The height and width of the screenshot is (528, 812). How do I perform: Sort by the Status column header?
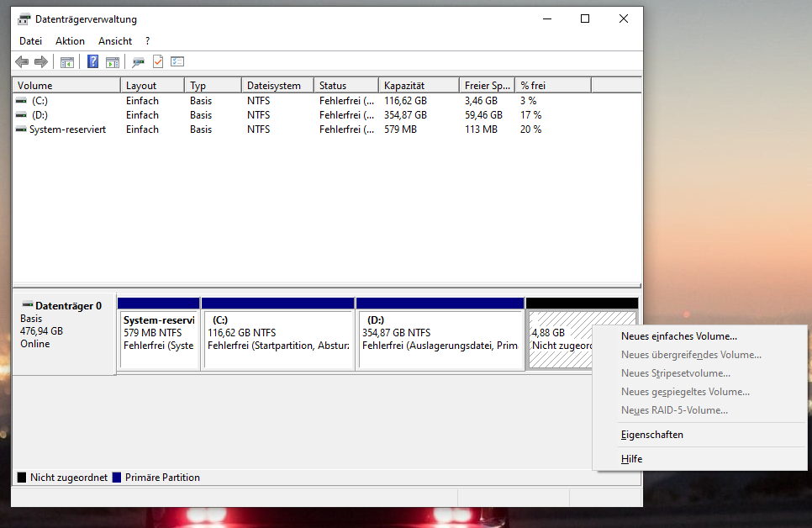(346, 86)
